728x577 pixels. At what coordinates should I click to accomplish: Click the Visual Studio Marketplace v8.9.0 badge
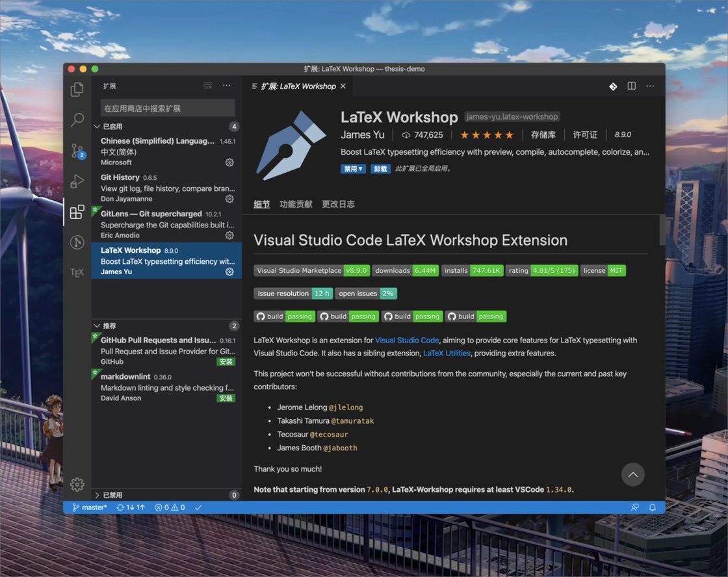[x=311, y=270]
